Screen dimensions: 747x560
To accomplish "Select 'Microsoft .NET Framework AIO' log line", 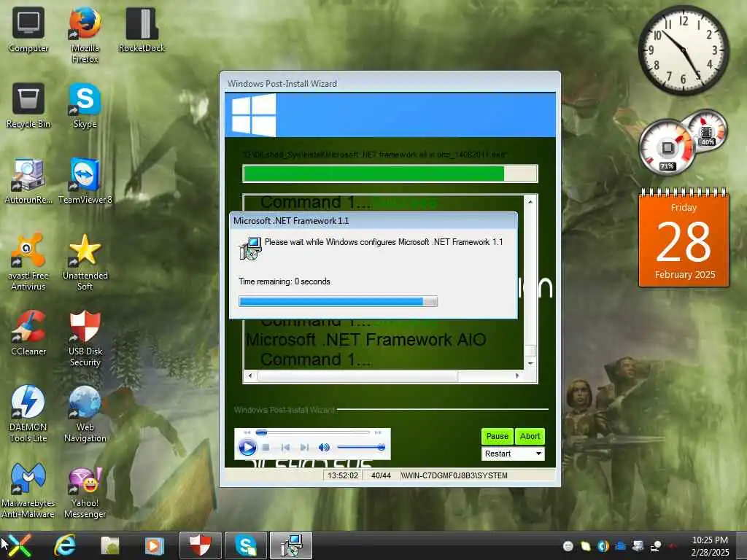I will tap(366, 340).
